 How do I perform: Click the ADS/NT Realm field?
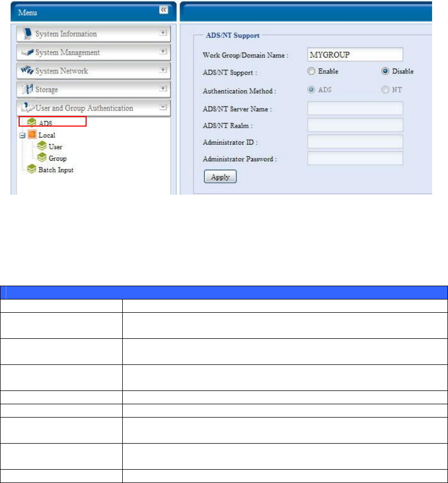click(x=355, y=125)
